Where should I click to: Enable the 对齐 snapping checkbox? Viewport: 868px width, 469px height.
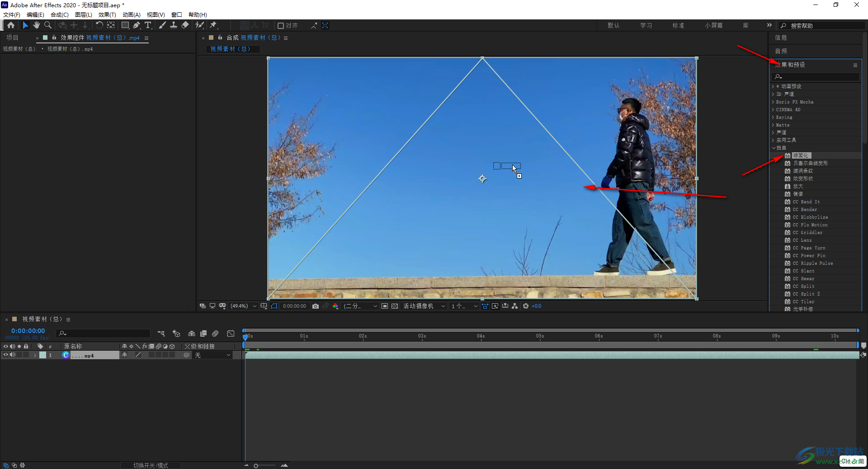[x=281, y=26]
